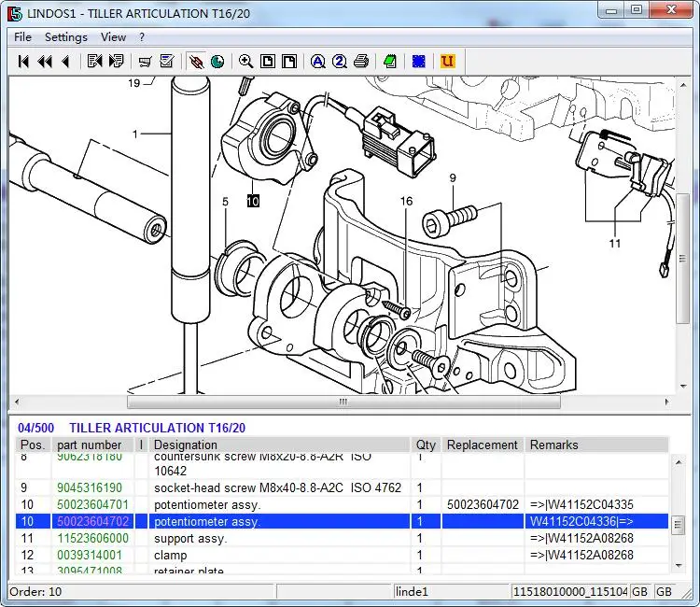This screenshot has height=607, width=700.
Task: Click the diagram's horizontal scrollbar thumb
Action: pos(343,402)
